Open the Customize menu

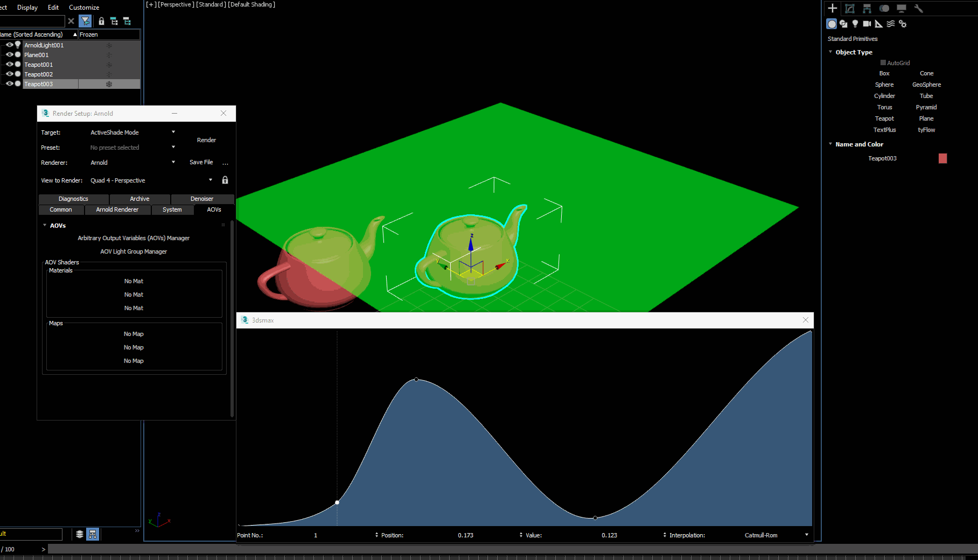point(84,8)
